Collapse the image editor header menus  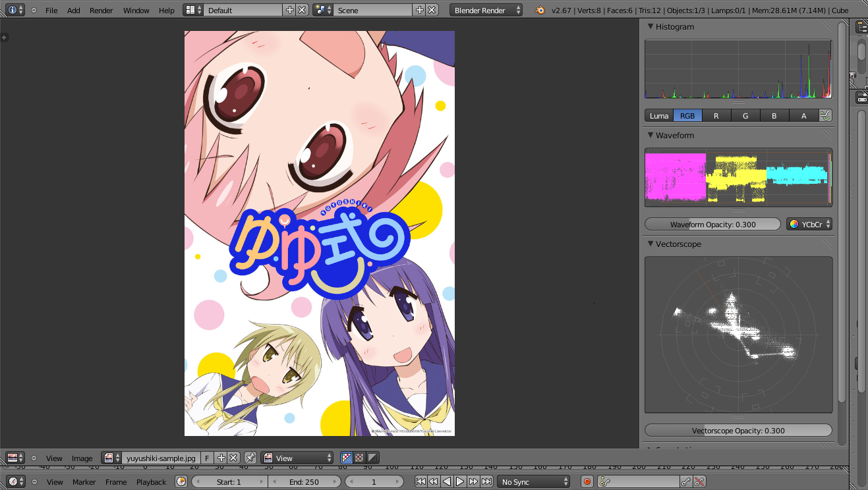pos(34,458)
